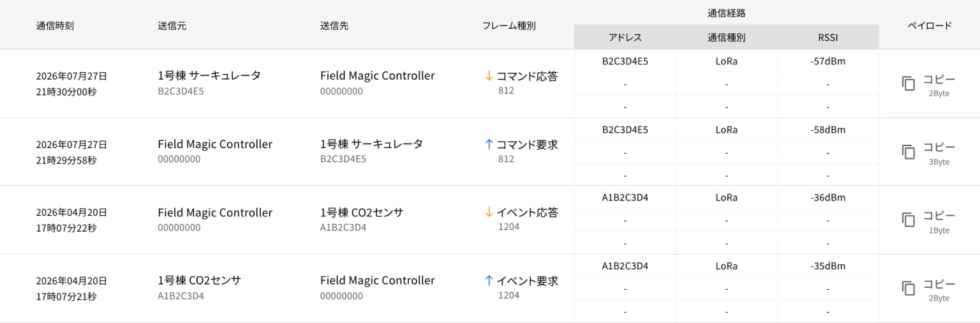Viewport: 980px width, 323px height.
Task: Click the 送信先 column header
Action: coord(334,26)
